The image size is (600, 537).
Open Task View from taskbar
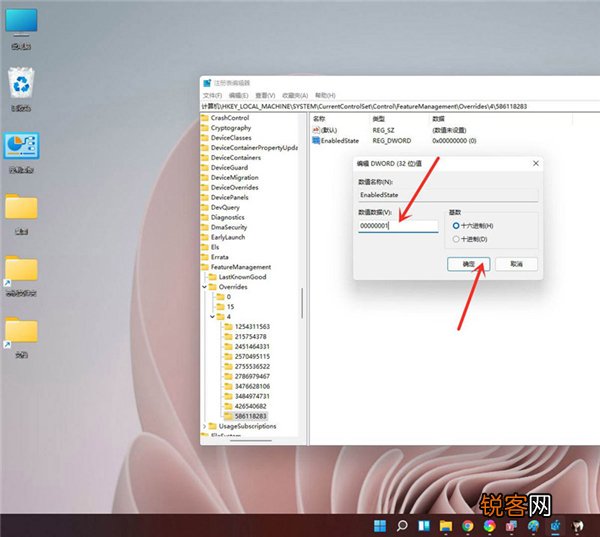[x=424, y=526]
